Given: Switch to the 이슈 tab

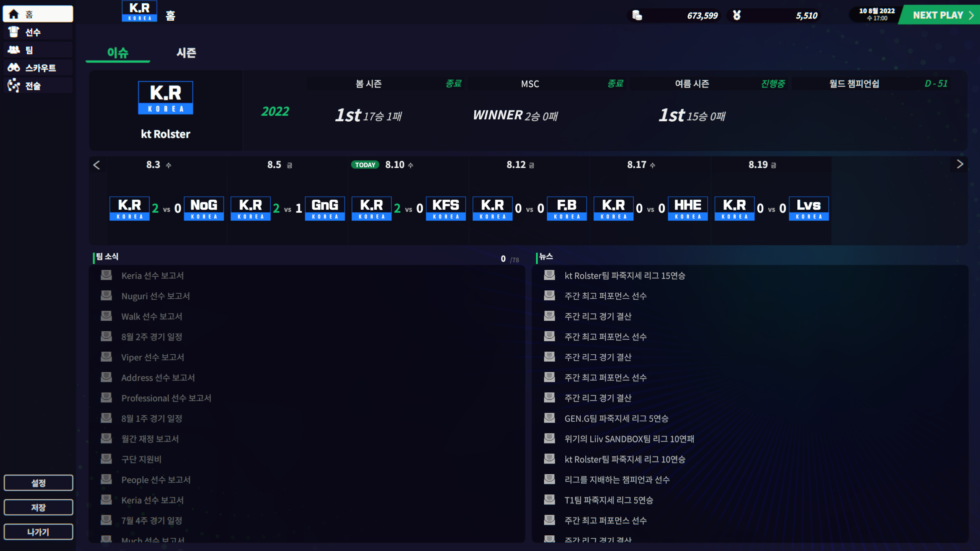Looking at the screenshot, I should [118, 53].
